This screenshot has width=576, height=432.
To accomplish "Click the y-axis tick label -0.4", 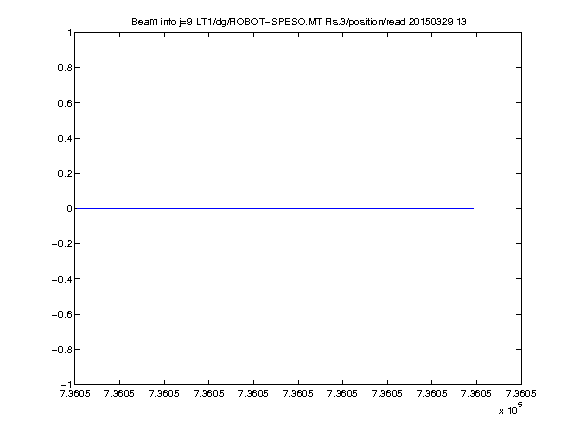I will tap(61, 279).
